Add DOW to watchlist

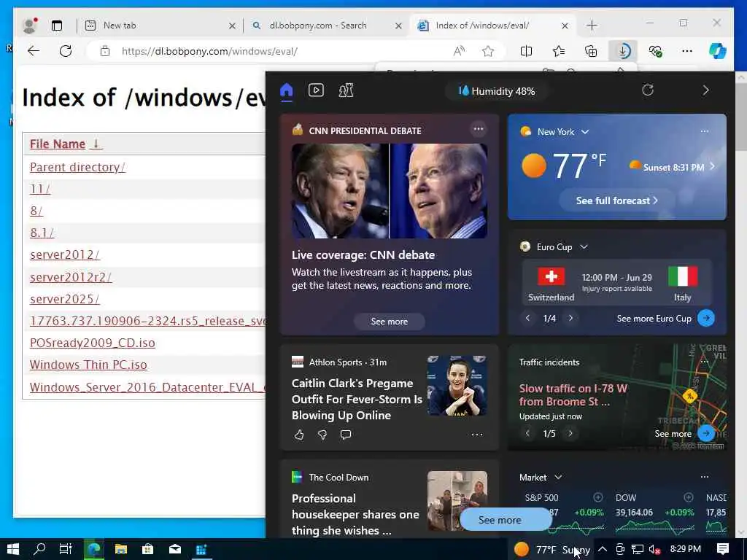689,497
